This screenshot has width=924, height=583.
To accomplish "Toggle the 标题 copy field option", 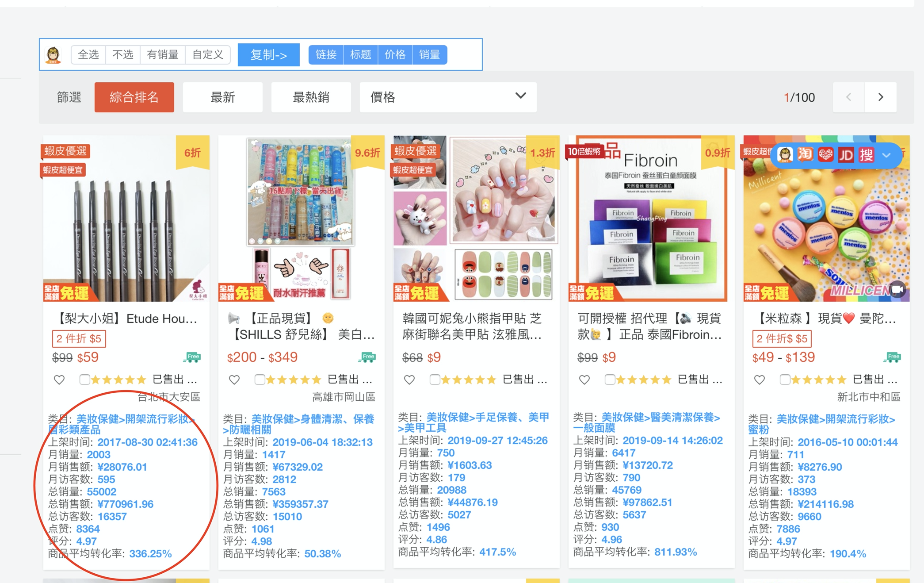I will click(x=361, y=55).
